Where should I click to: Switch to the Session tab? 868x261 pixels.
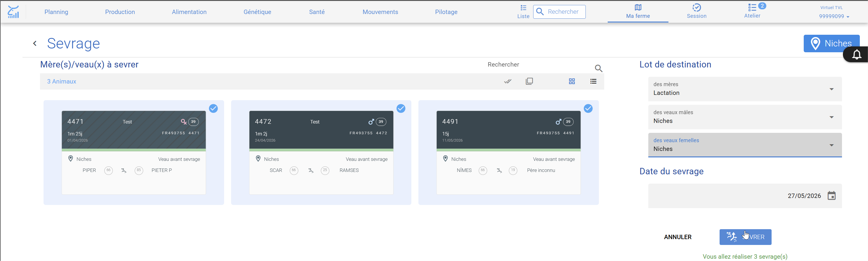(697, 12)
